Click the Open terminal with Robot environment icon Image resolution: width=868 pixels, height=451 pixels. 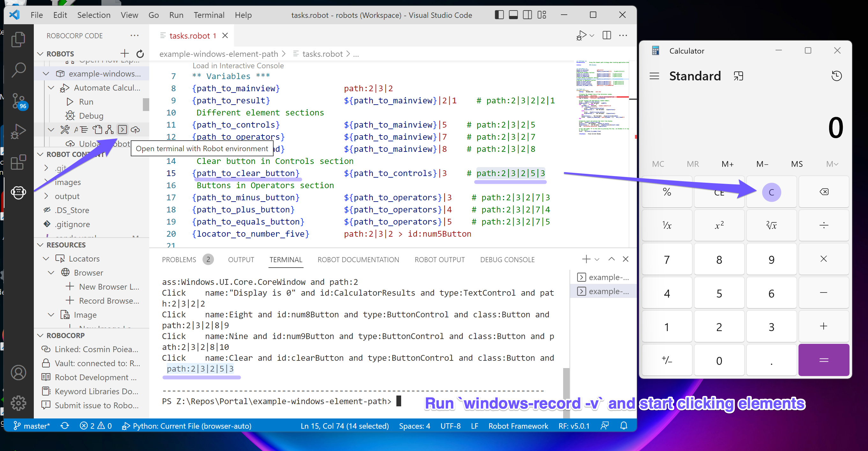(121, 129)
